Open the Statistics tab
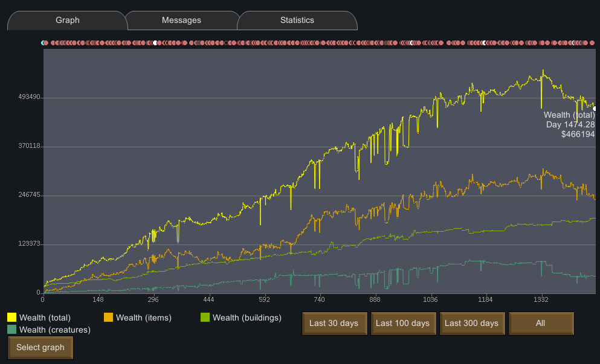The width and height of the screenshot is (600, 364). 297,21
